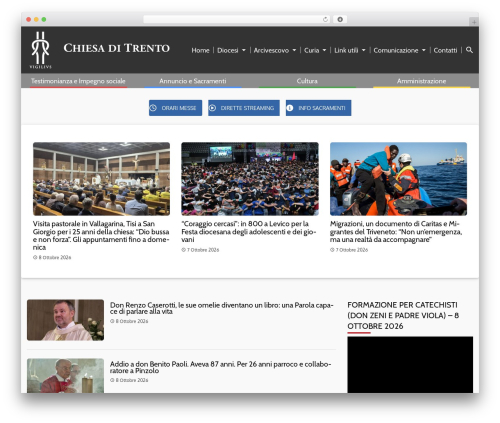Open the site search magnifier icon
The image size is (500, 423).
coord(469,50)
